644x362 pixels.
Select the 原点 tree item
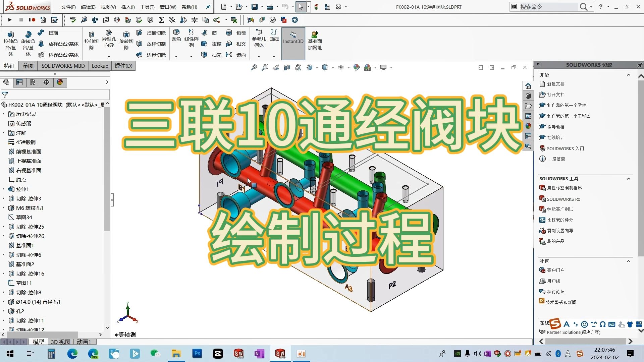pos(21,180)
